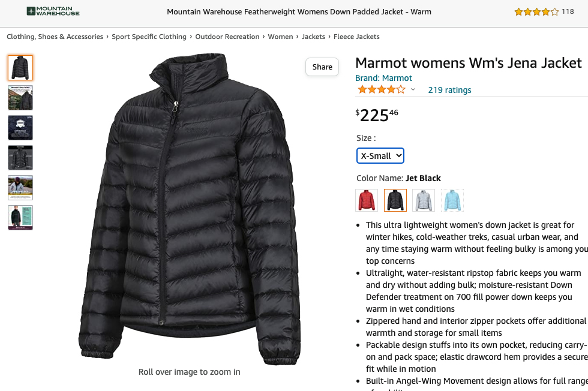This screenshot has height=391, width=588.
Task: Navigate to the Jackets breadcrumb
Action: click(x=313, y=37)
